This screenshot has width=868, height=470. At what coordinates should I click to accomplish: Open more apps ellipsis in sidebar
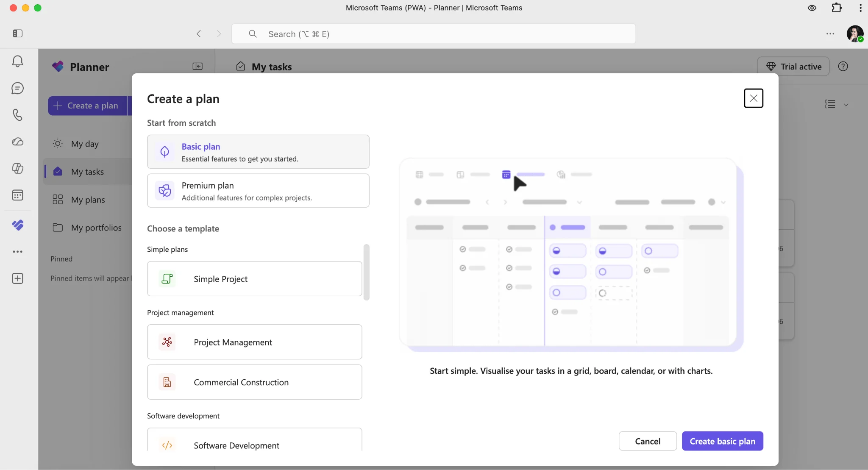click(x=17, y=252)
